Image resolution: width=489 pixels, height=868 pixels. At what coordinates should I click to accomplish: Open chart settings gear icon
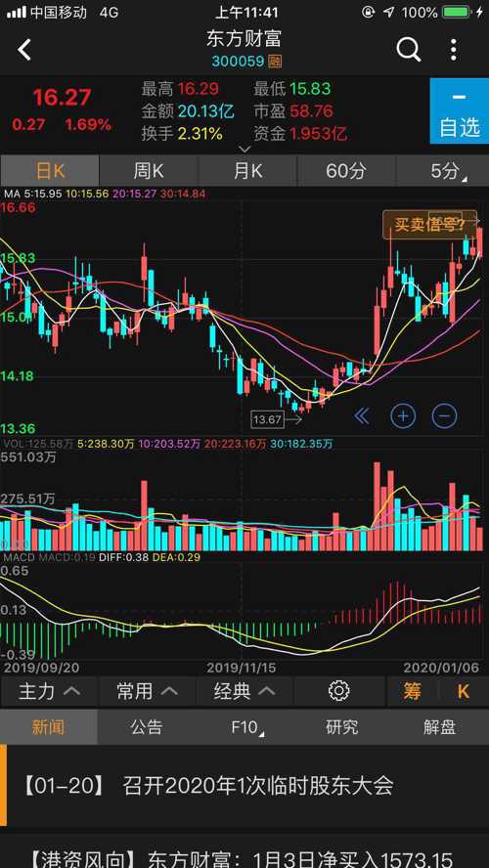[339, 691]
